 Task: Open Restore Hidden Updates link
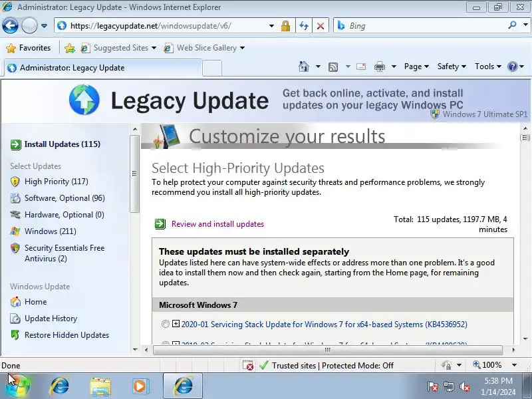[x=67, y=335]
